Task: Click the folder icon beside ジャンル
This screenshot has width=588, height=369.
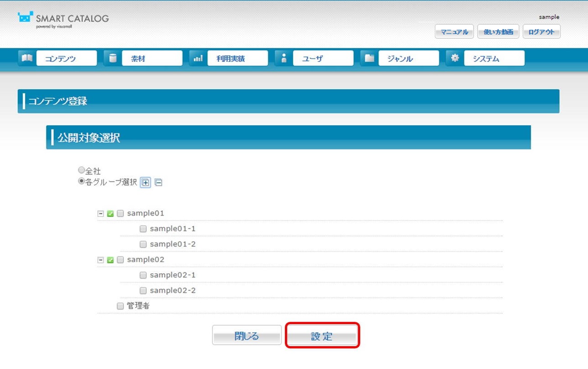Action: tap(369, 58)
